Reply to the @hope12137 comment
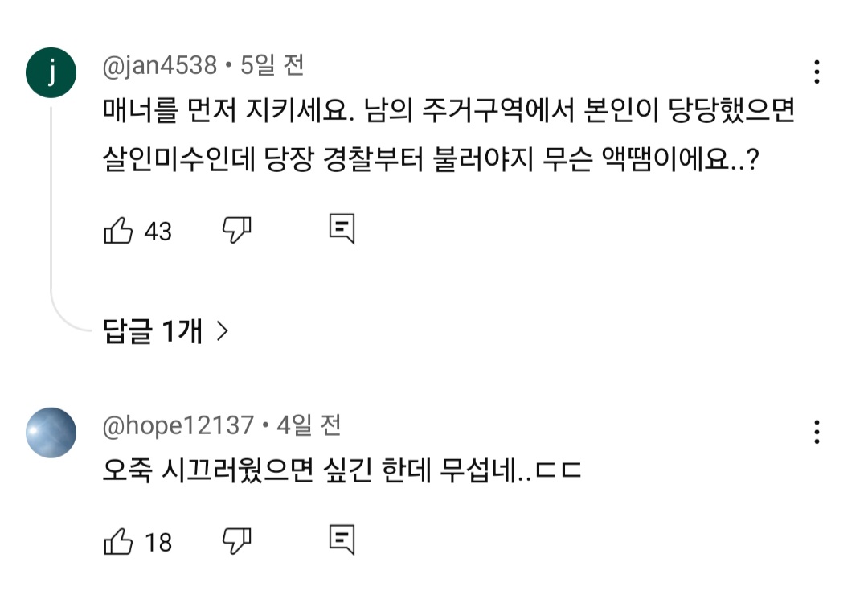868x599 pixels. 342,540
